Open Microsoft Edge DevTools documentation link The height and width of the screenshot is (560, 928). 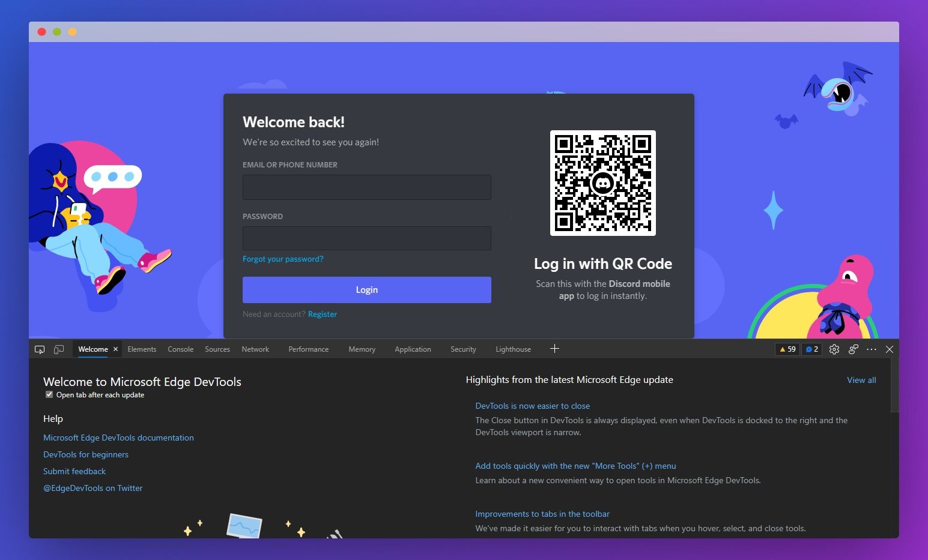(118, 438)
